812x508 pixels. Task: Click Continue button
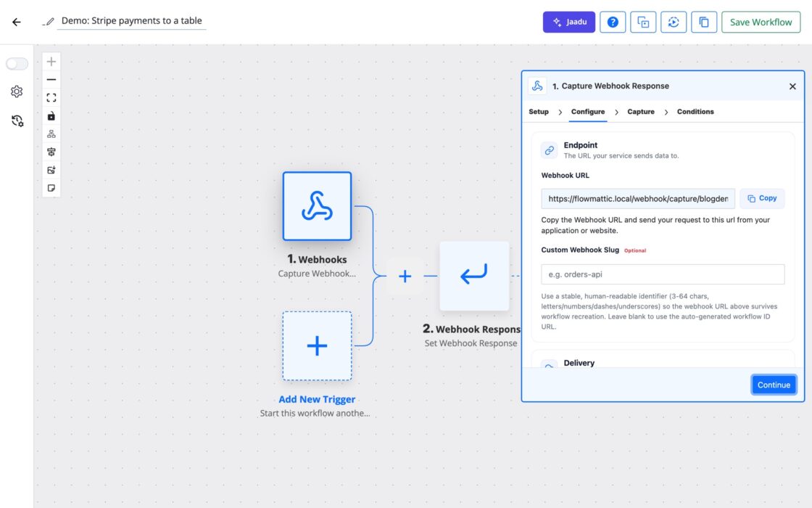(774, 385)
